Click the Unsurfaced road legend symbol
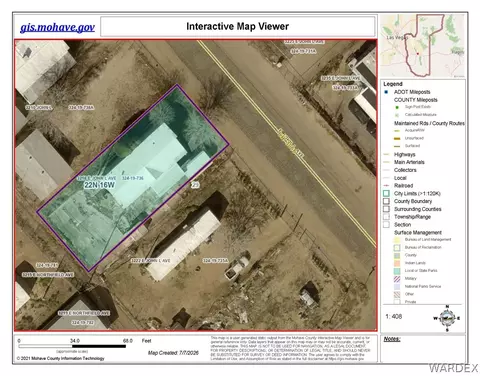 [x=397, y=138]
